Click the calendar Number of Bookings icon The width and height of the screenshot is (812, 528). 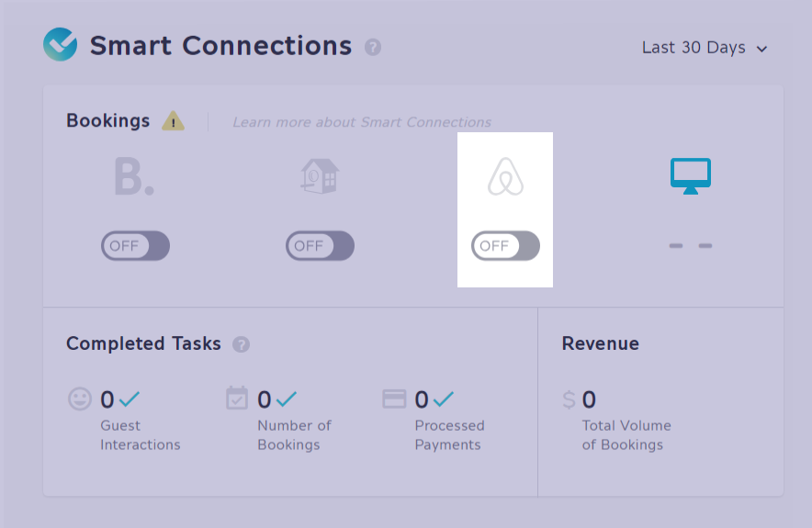(237, 399)
